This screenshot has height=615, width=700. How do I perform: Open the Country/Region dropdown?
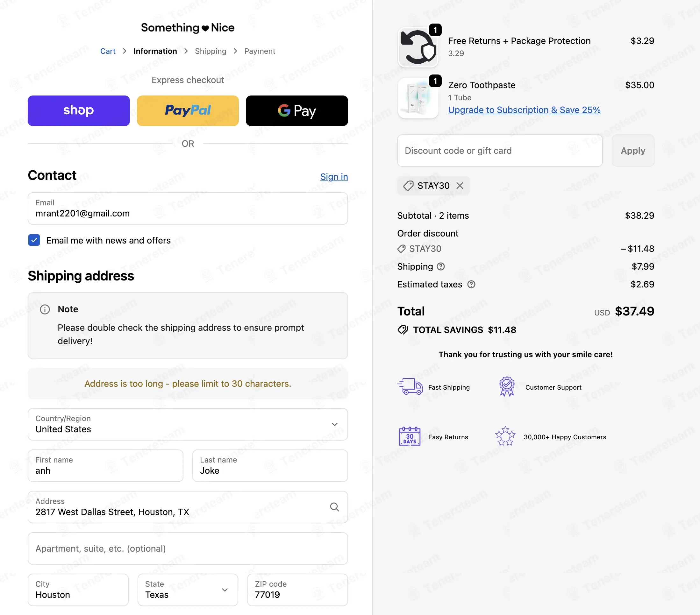click(188, 424)
